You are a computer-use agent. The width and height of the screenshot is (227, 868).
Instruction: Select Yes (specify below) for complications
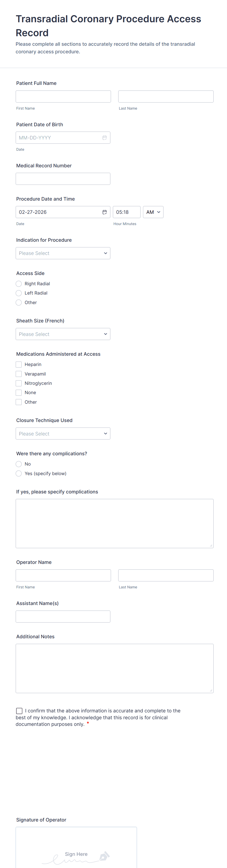pyautogui.click(x=19, y=473)
